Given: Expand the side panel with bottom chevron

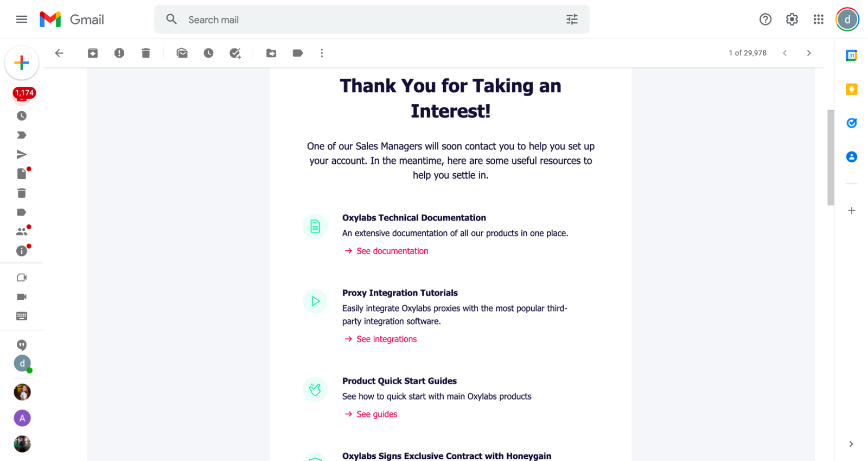Looking at the screenshot, I should [x=851, y=444].
